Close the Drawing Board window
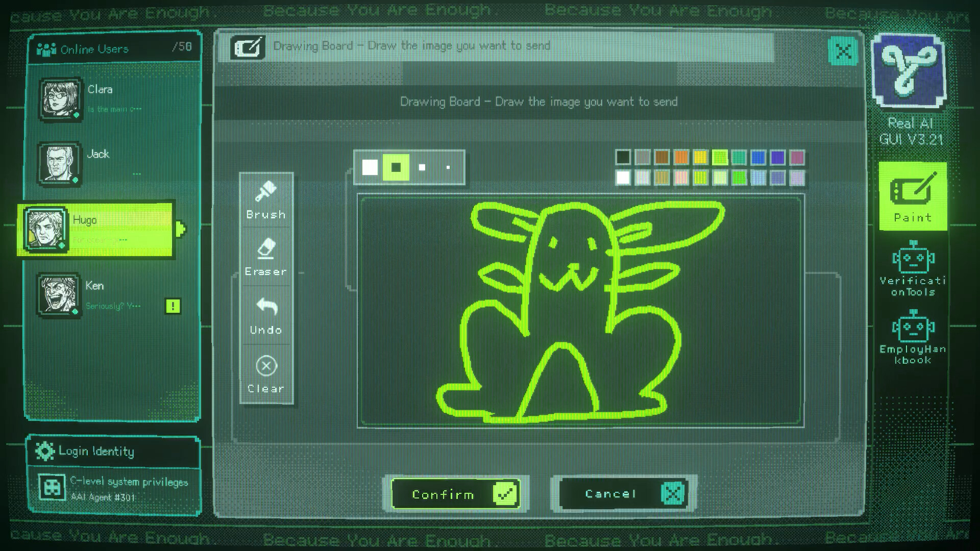The height and width of the screenshot is (551, 980). (843, 51)
